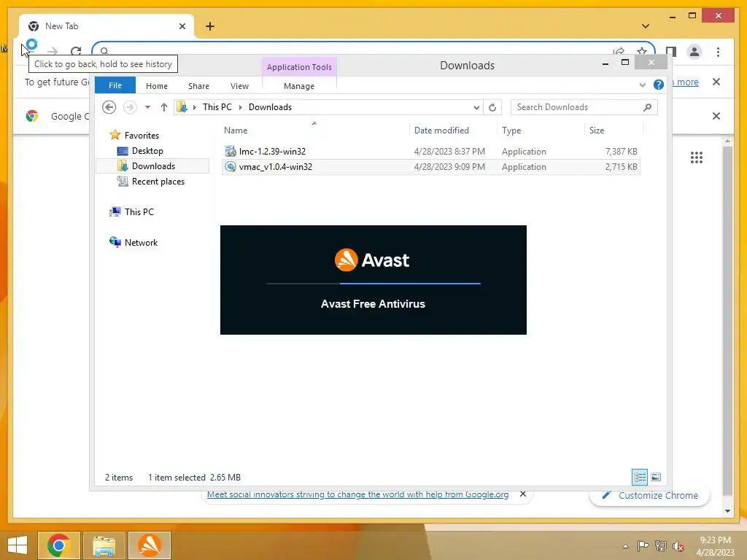Click the lmc-1.2.39-win32 file icon
The image size is (747, 560).
tap(230, 152)
